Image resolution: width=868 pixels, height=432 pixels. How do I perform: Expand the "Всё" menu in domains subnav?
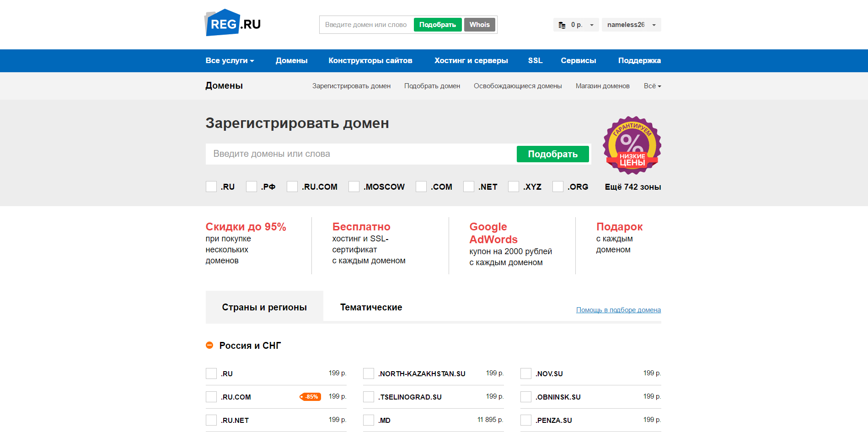[x=651, y=85]
